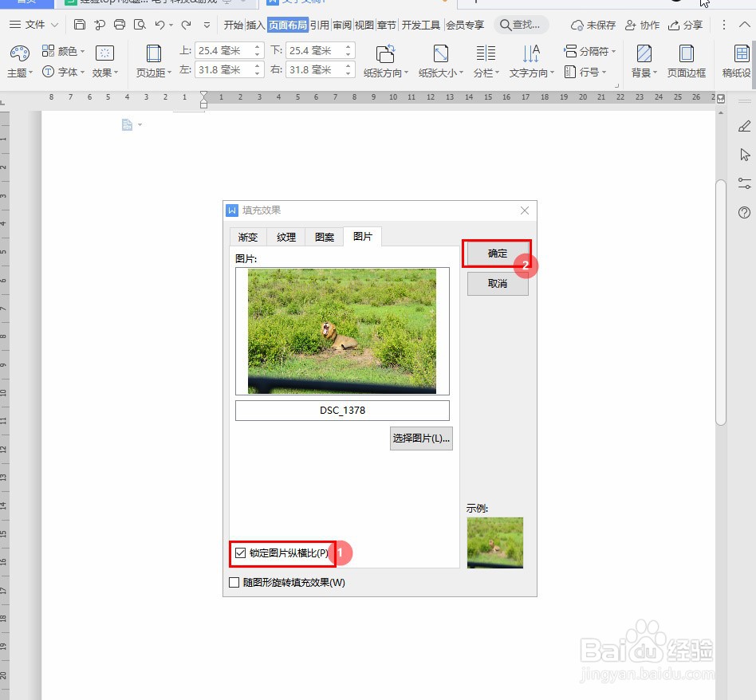The image size is (756, 700).
Task: Open the 渐变 tab in fill dialog
Action: tap(248, 237)
